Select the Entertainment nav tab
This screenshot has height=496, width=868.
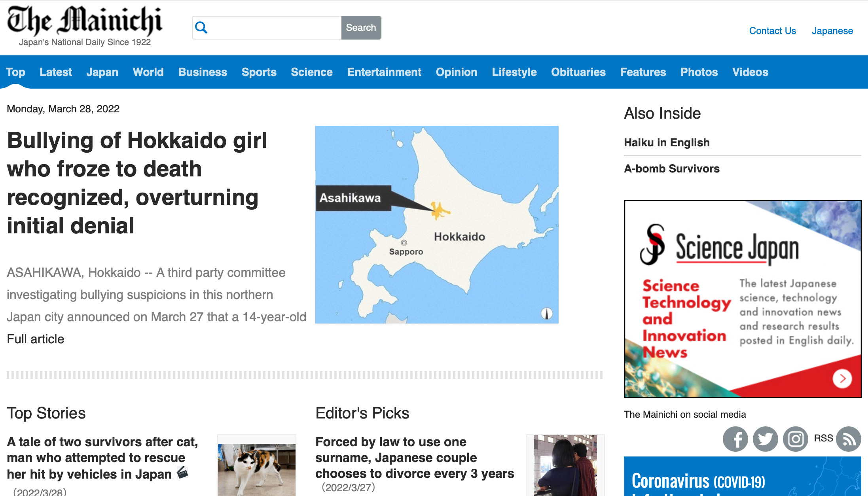[x=384, y=72]
